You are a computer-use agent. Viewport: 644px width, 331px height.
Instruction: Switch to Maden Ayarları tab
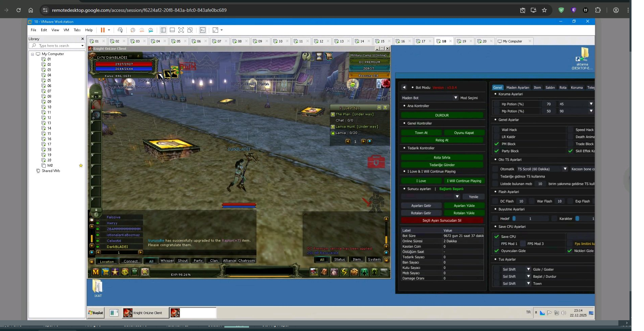(x=518, y=87)
